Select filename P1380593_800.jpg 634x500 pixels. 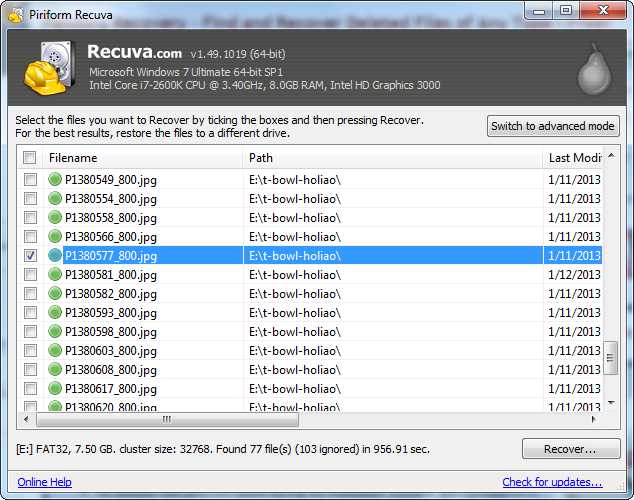[x=111, y=313]
